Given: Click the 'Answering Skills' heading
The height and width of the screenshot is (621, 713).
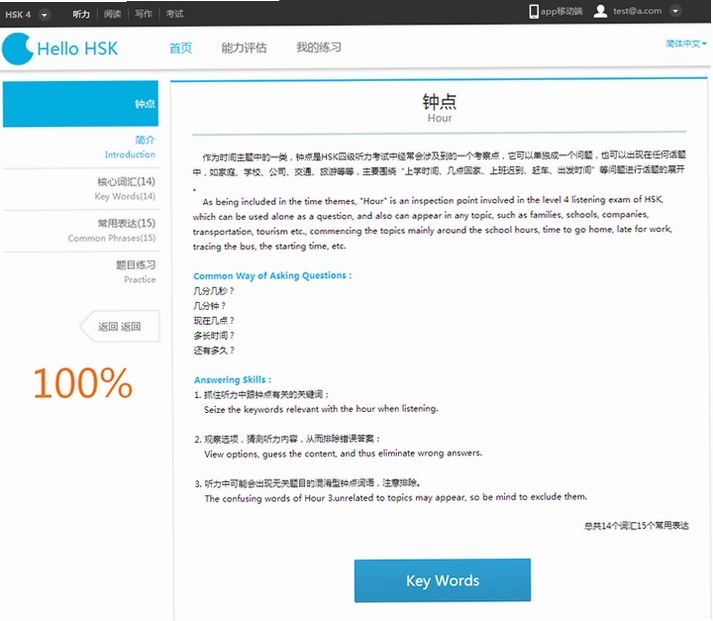Looking at the screenshot, I should [232, 380].
